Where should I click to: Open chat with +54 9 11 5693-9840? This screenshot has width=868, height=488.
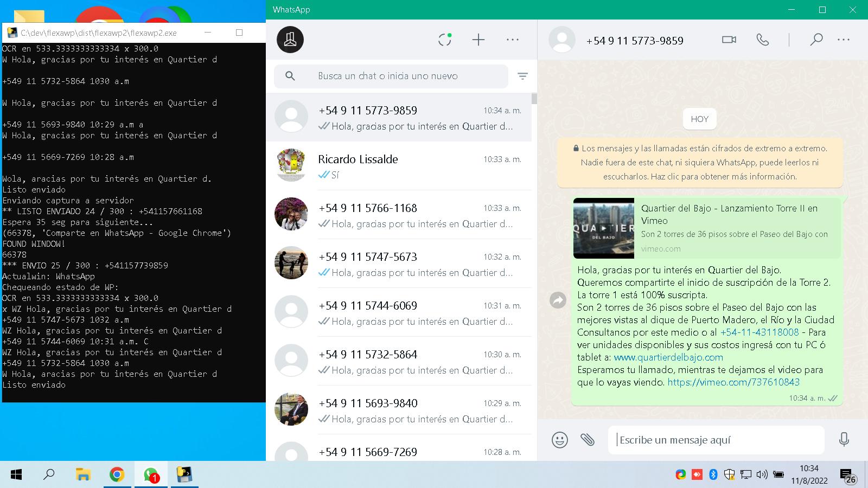[399, 410]
